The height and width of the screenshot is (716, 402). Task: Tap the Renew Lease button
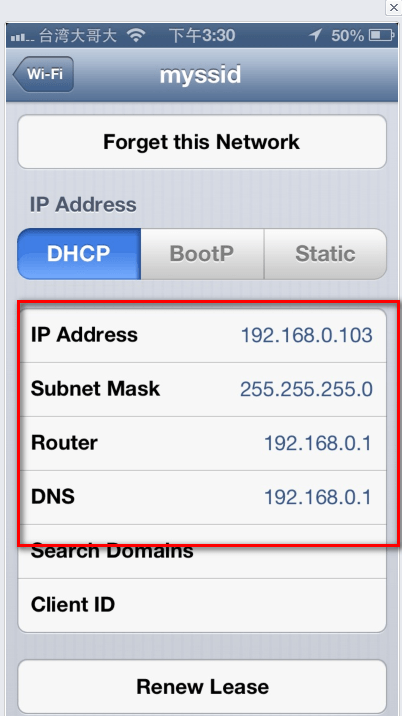[x=202, y=686]
